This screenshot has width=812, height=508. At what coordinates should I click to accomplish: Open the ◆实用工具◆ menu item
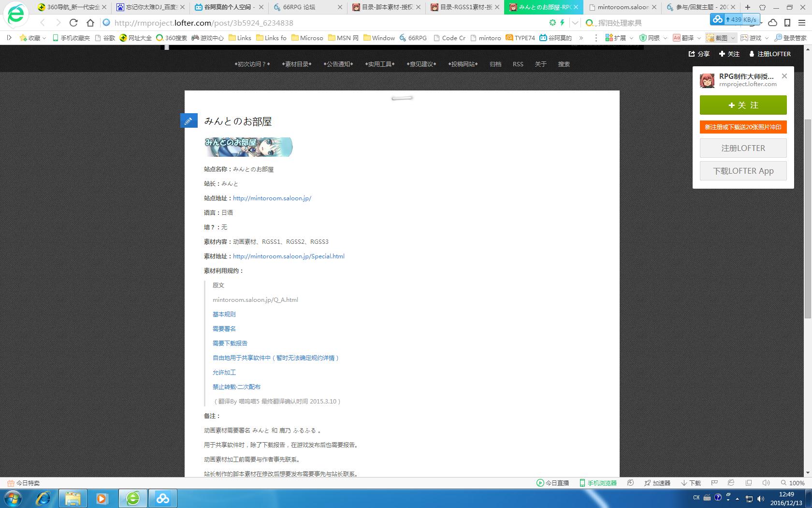pyautogui.click(x=380, y=64)
